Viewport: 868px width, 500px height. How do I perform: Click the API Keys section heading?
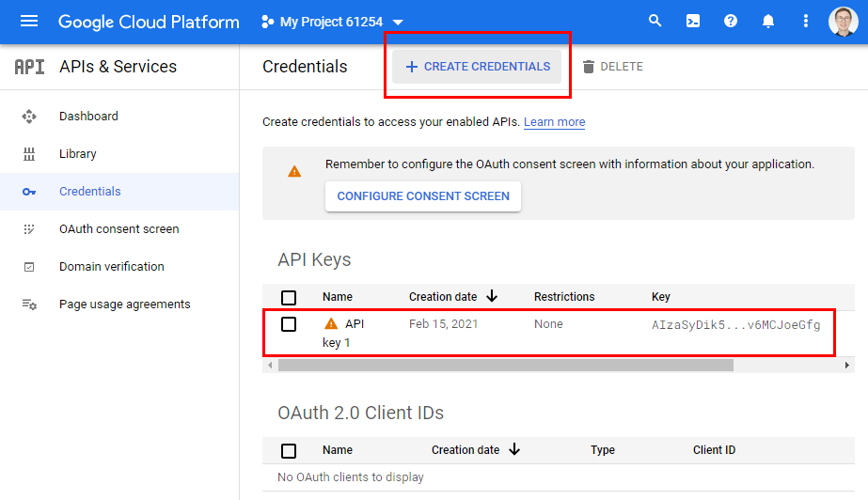[x=314, y=259]
